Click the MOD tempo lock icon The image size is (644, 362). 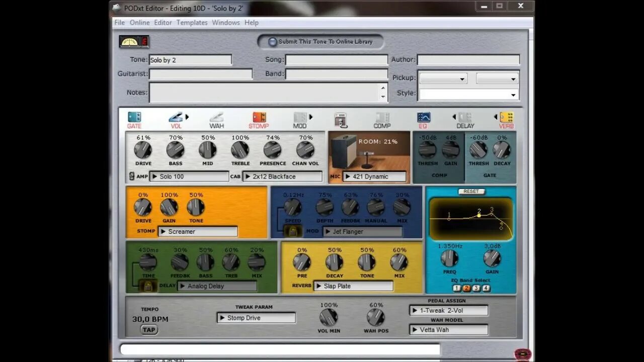[x=293, y=231]
